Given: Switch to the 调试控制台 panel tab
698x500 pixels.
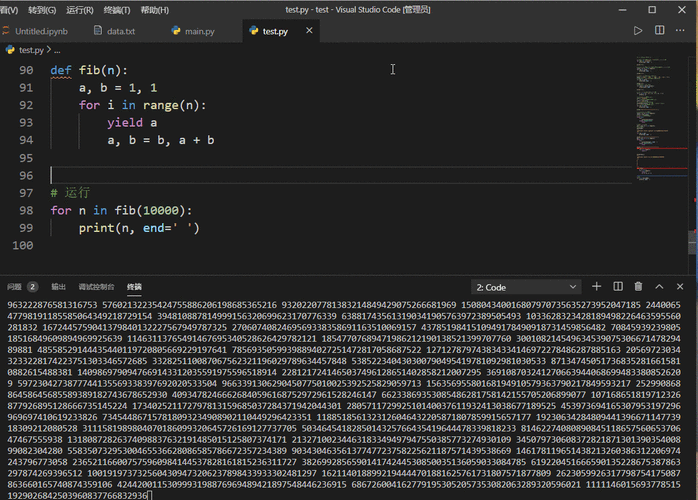Looking at the screenshot, I should click(97, 286).
